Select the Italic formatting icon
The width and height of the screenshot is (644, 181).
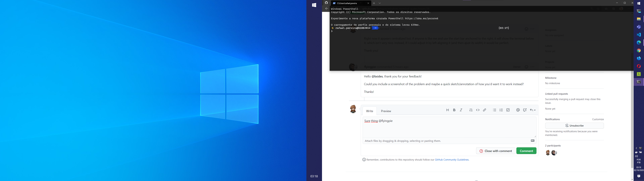point(461,110)
